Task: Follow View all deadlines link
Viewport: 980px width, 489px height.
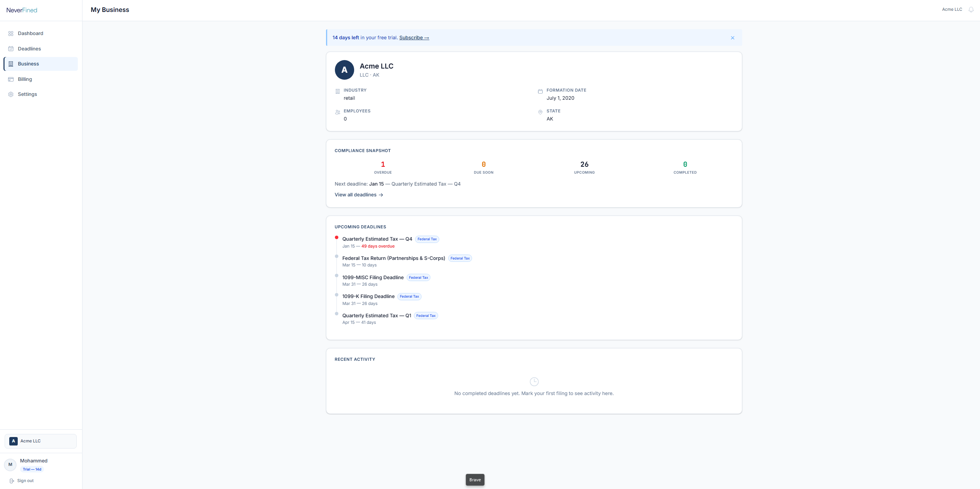Action: click(358, 195)
